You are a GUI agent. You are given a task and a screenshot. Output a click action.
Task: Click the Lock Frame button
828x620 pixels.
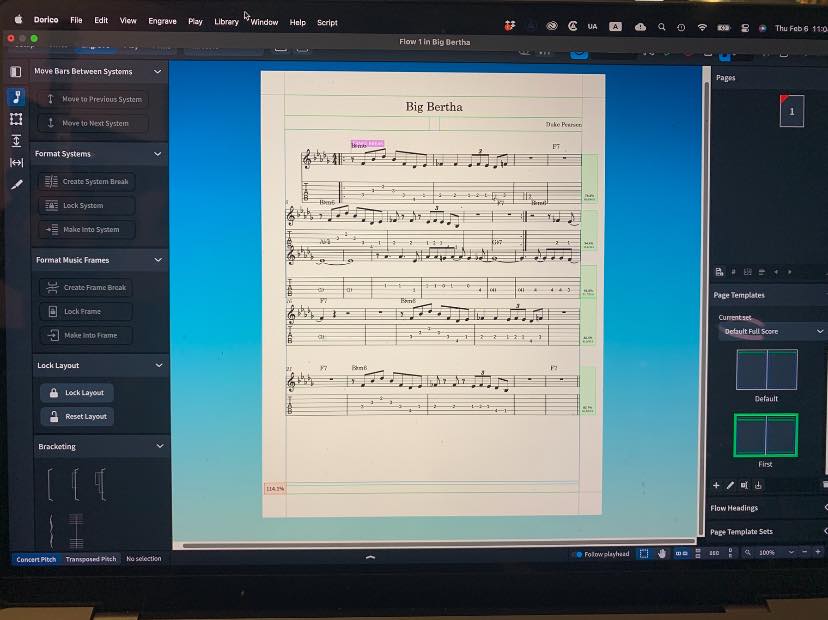(x=86, y=312)
